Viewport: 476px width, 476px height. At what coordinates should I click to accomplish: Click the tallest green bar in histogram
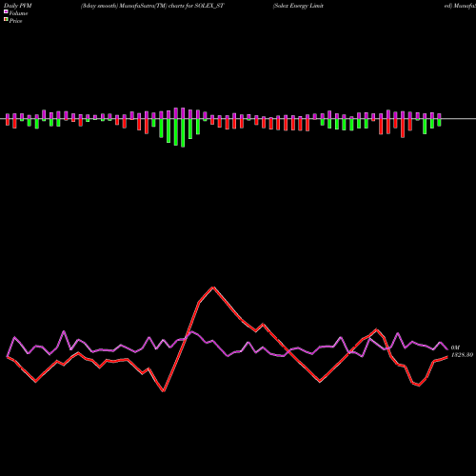point(183,133)
